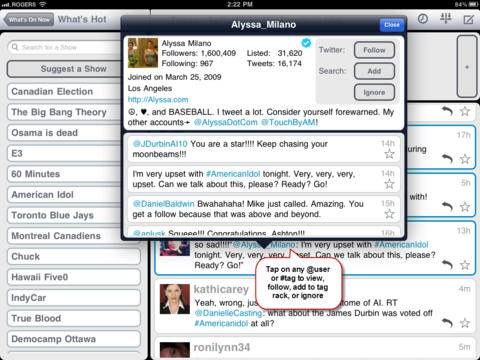Image resolution: width=480 pixels, height=360 pixels.
Task: Star the @DanielBaldwin Bwahahaha tweet
Action: (389, 214)
